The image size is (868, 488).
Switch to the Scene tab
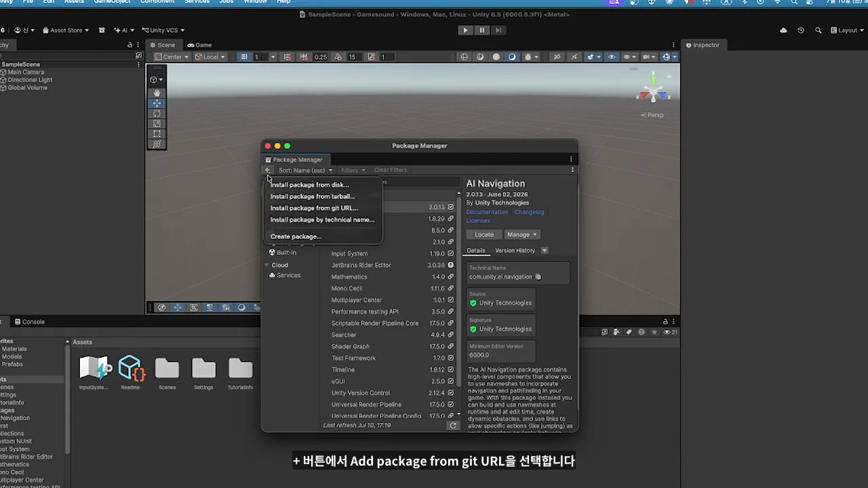163,45
